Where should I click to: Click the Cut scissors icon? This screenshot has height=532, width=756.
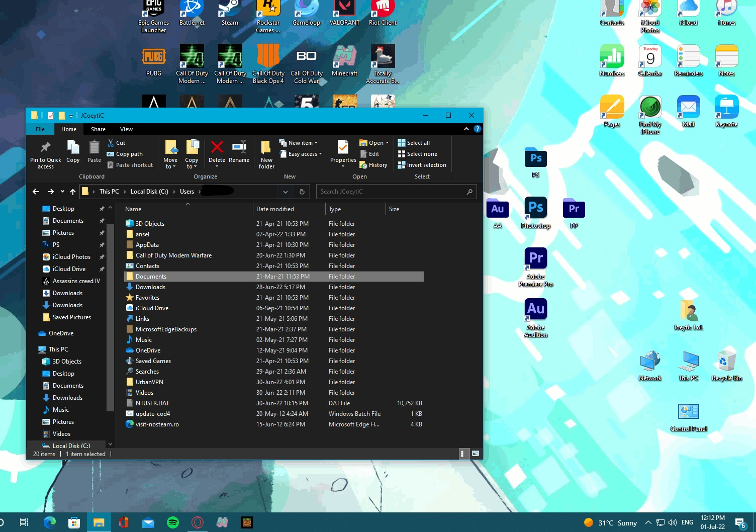[111, 143]
